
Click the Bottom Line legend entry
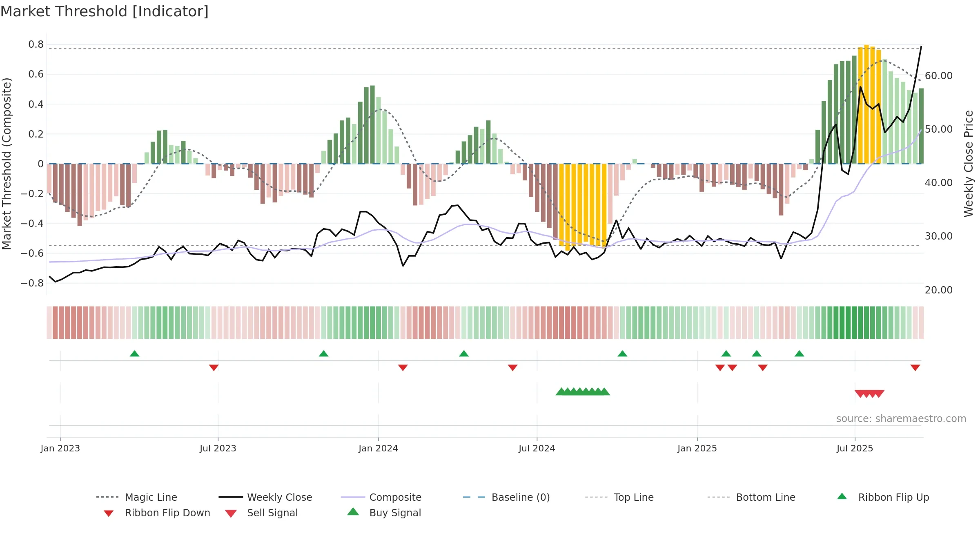point(751,497)
